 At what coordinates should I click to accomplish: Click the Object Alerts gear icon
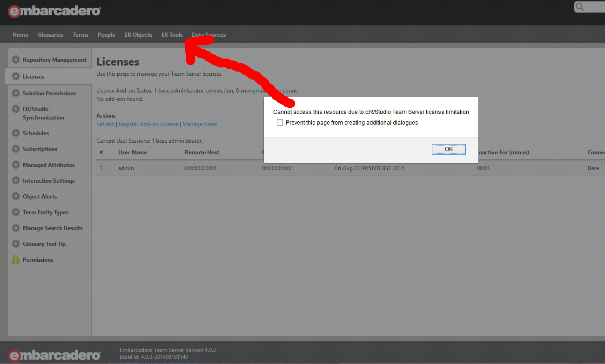[16, 196]
